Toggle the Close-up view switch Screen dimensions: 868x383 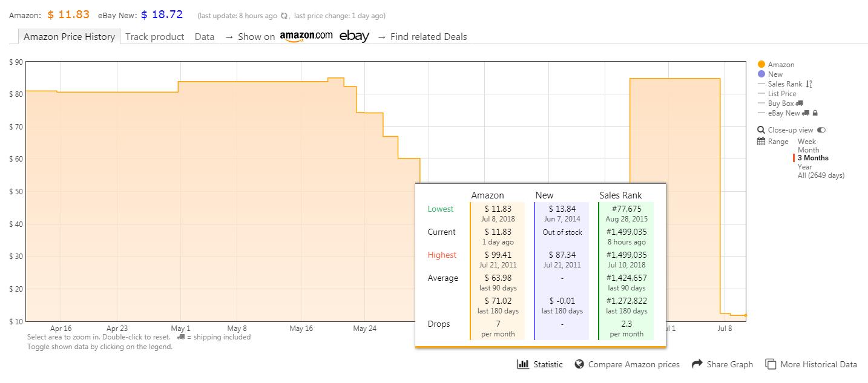click(821, 130)
